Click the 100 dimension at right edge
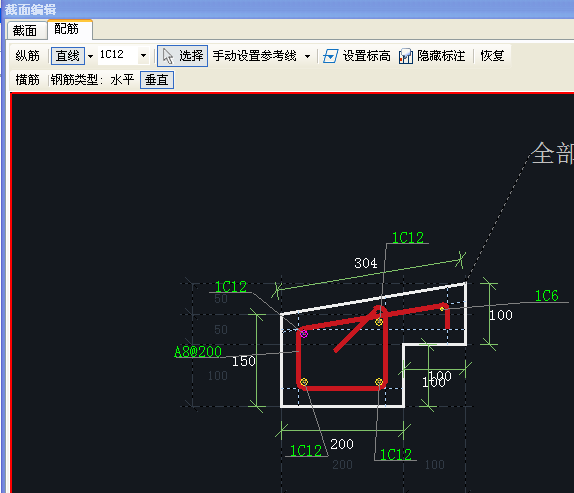 (x=501, y=315)
